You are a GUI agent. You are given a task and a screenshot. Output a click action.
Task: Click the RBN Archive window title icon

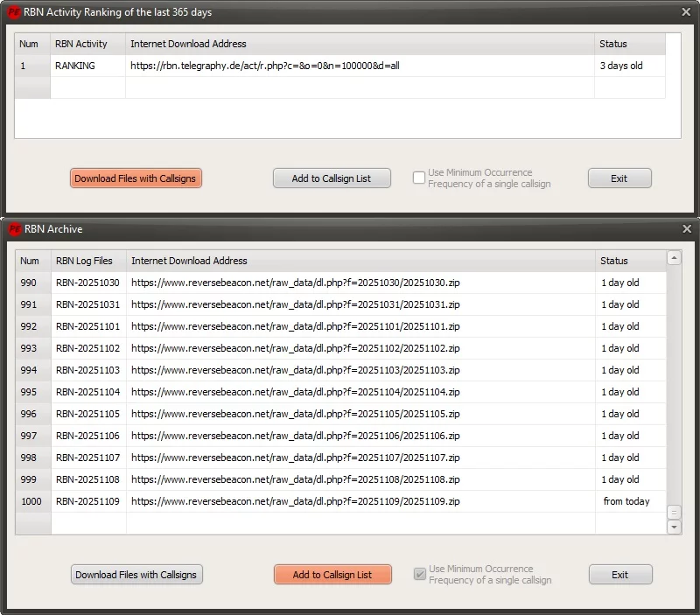coord(14,229)
